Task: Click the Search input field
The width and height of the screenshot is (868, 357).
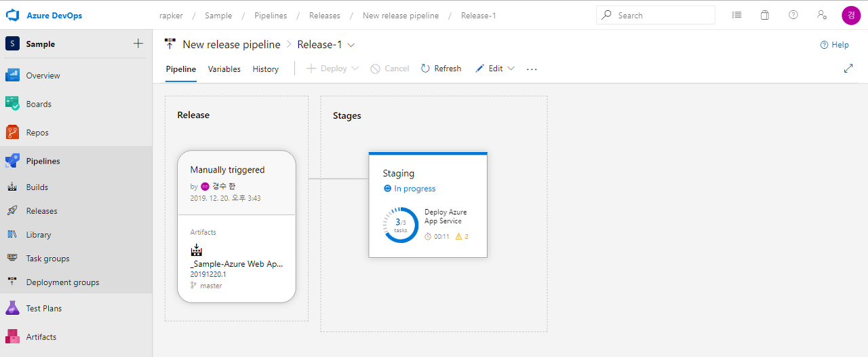Action: tap(656, 15)
